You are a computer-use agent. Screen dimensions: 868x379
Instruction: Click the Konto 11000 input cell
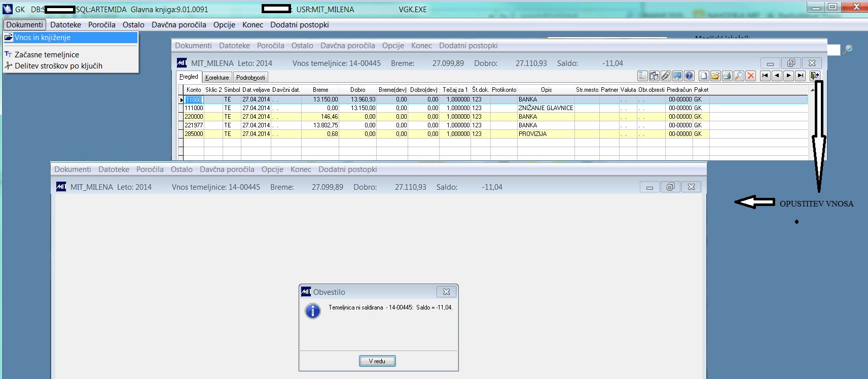pos(193,100)
